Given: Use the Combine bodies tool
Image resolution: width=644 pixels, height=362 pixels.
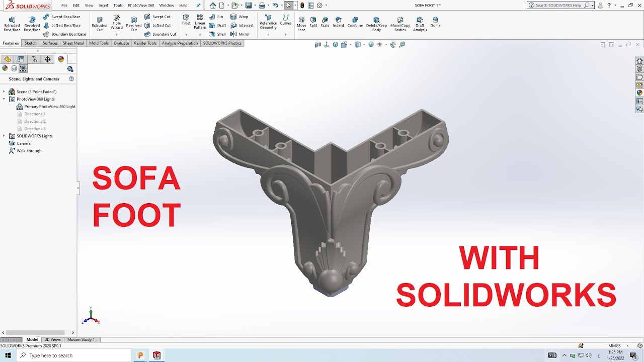Looking at the screenshot, I should pos(355,22).
